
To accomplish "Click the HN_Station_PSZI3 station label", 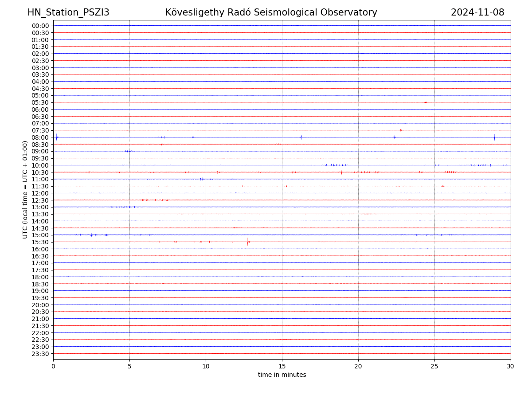I will coord(68,12).
